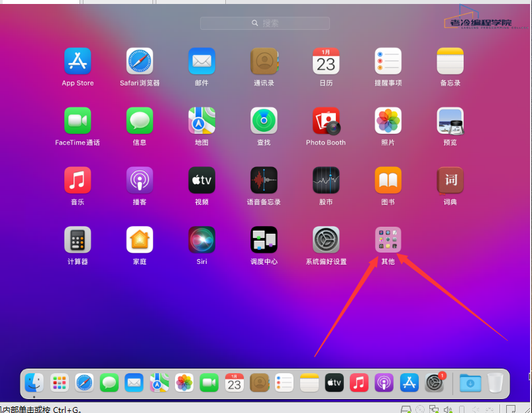Launch the Siri app
The image size is (532, 413).
(202, 239)
